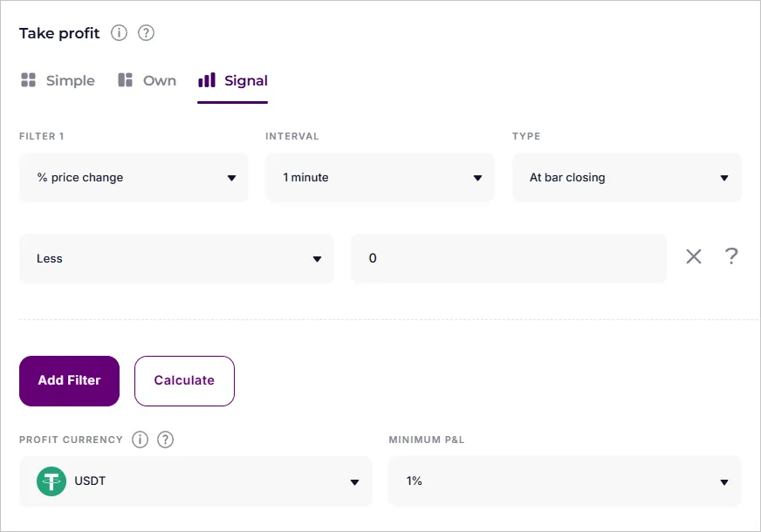The width and height of the screenshot is (761, 532).
Task: Click the filter value field containing 0
Action: (509, 258)
